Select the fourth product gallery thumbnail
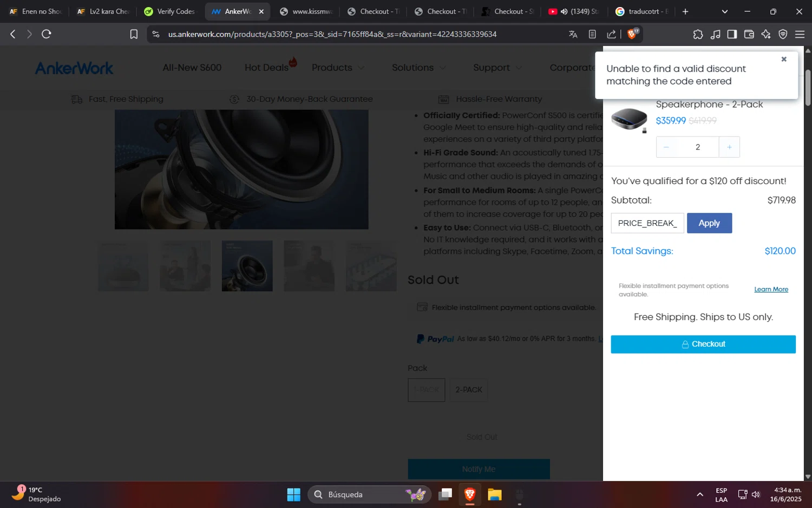The image size is (812, 508). (309, 266)
